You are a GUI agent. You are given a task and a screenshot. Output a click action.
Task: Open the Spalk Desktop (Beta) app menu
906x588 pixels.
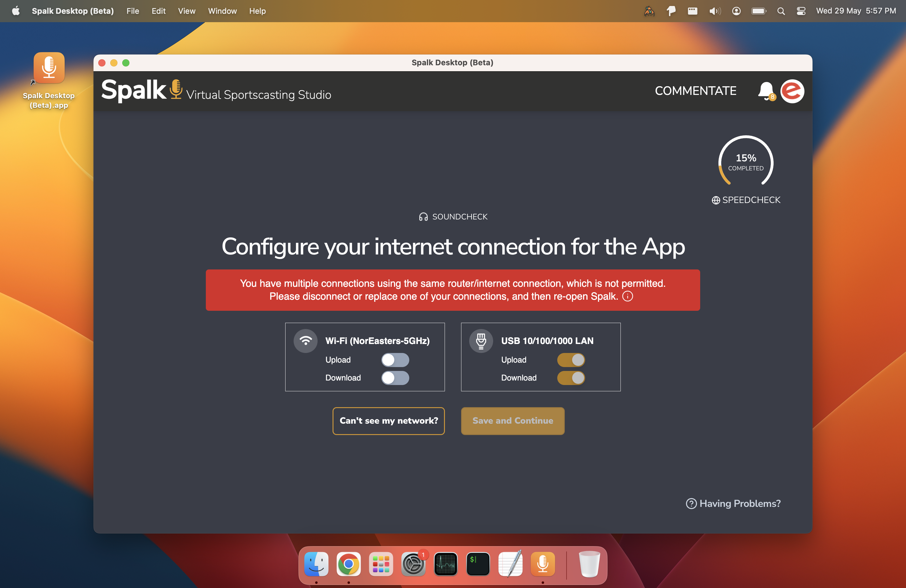pyautogui.click(x=73, y=11)
